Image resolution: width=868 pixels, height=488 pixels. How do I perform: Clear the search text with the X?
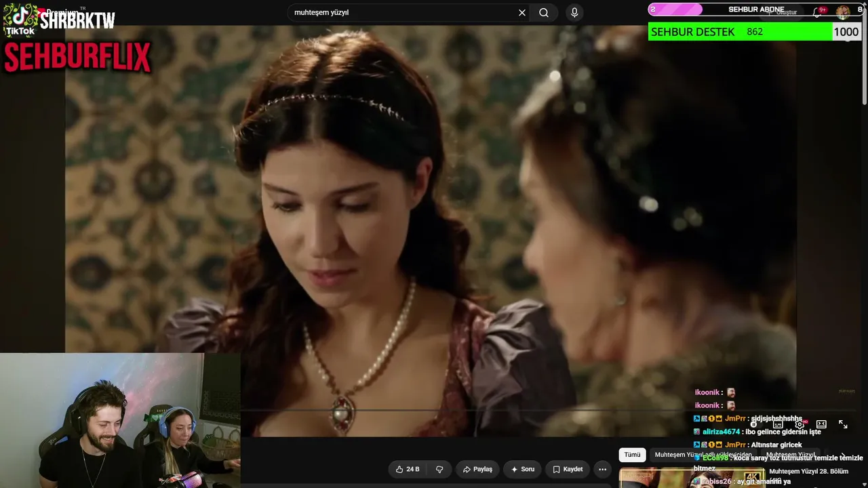522,12
